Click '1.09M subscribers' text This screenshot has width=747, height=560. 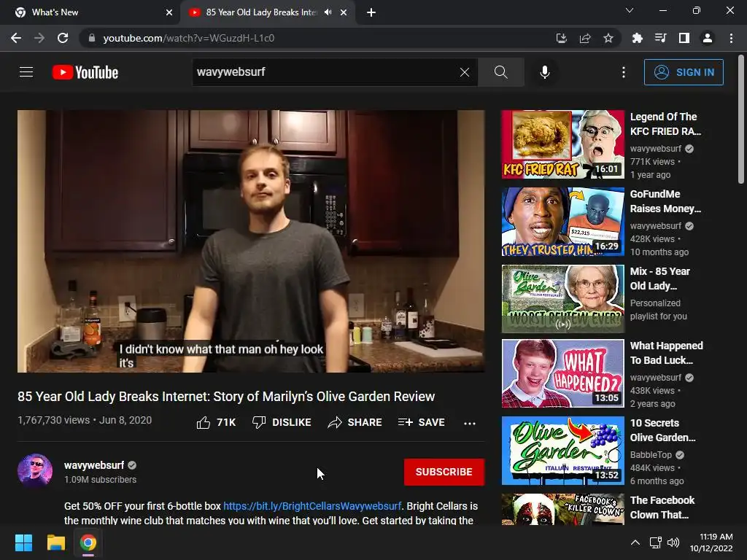tap(101, 480)
